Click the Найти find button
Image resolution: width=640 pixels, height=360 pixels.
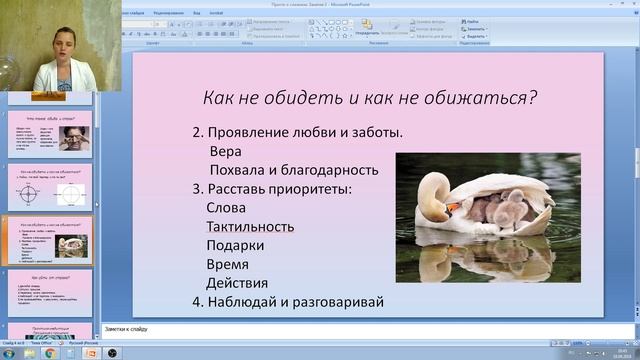pos(470,21)
